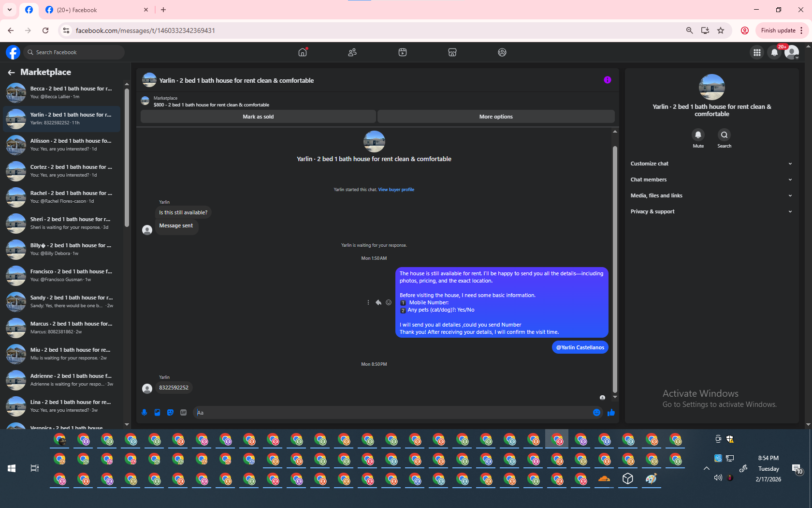Open conversation information purple icon
The width and height of the screenshot is (812, 508).
point(608,80)
